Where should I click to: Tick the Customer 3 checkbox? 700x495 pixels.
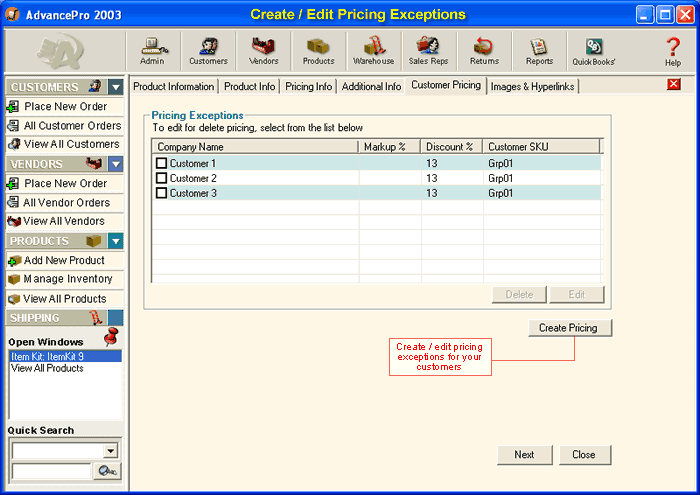(x=162, y=193)
